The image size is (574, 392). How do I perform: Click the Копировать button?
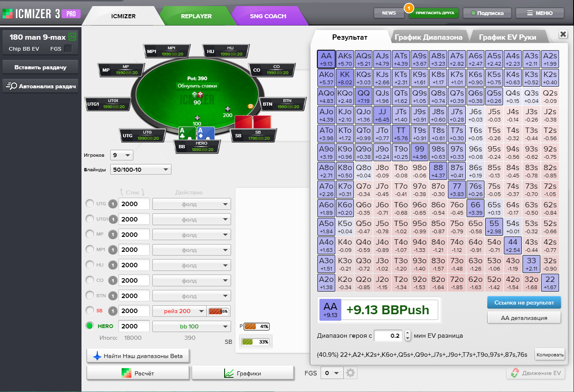550,355
